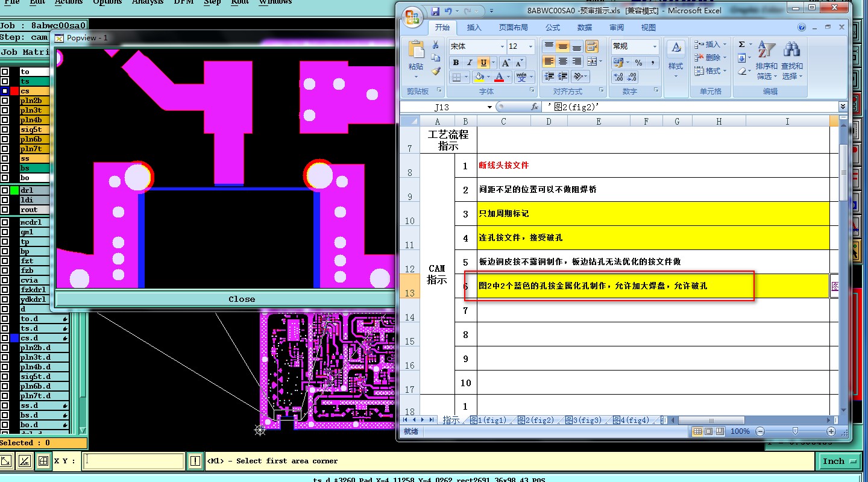Viewport: 868px width, 482px height.
Task: Open Find and Select binoculars
Action: tap(791, 60)
